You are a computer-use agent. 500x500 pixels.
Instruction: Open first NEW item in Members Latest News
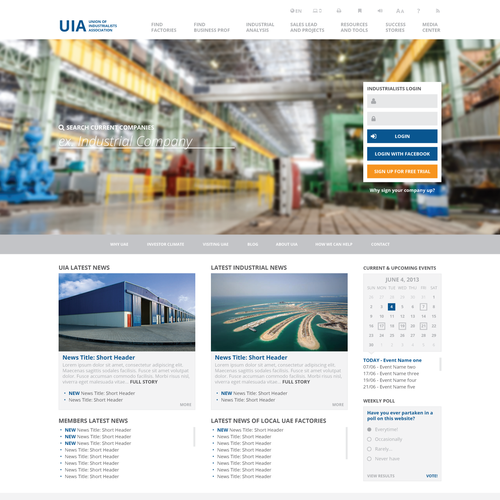coord(98,430)
